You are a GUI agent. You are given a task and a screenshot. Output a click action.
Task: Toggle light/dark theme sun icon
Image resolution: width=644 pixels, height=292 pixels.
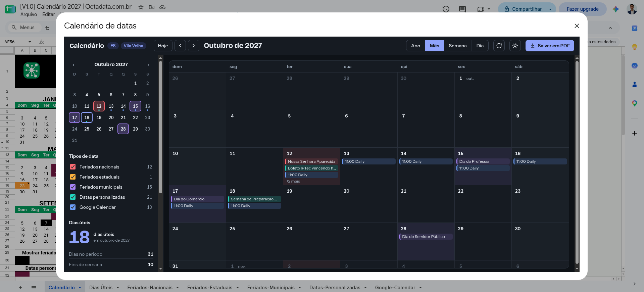point(515,46)
